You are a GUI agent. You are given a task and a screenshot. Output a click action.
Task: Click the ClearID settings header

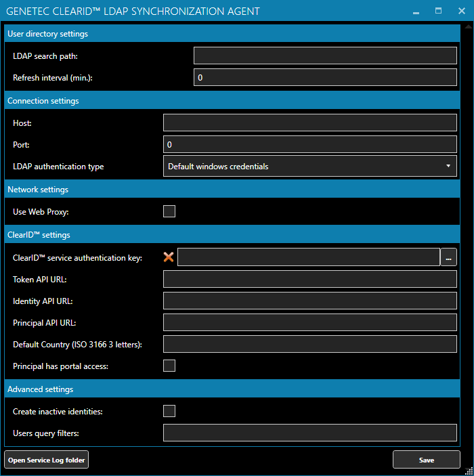coord(232,235)
